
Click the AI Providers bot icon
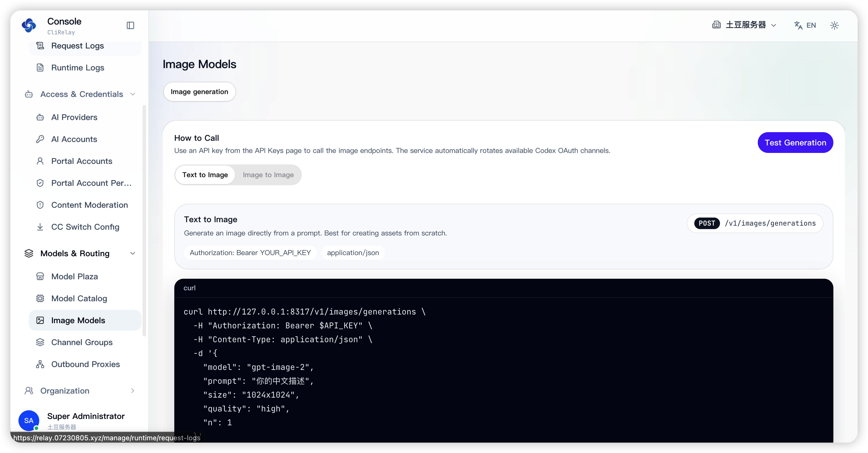pyautogui.click(x=40, y=117)
